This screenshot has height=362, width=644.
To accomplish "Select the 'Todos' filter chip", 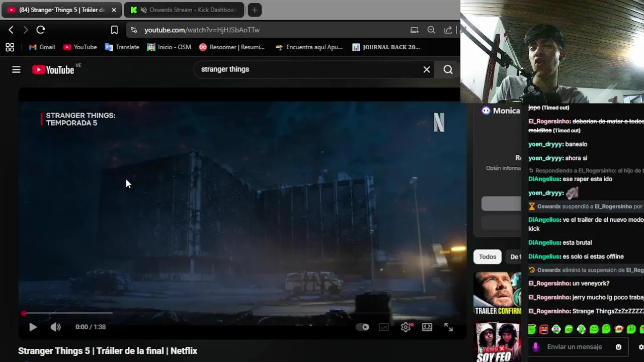I will tap(488, 257).
